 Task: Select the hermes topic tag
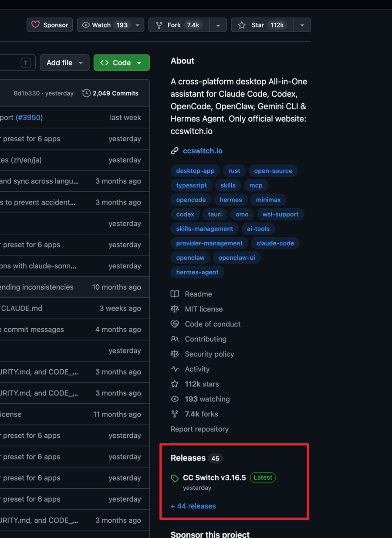click(231, 200)
